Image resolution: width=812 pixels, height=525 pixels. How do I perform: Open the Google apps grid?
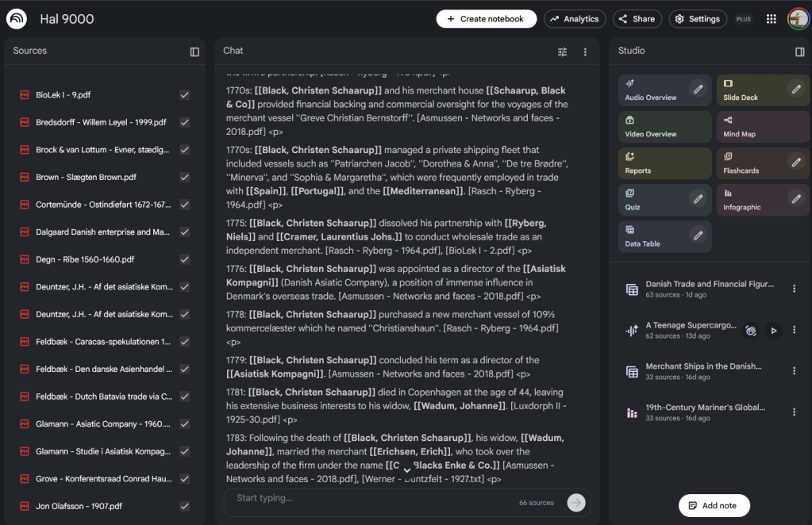(771, 19)
